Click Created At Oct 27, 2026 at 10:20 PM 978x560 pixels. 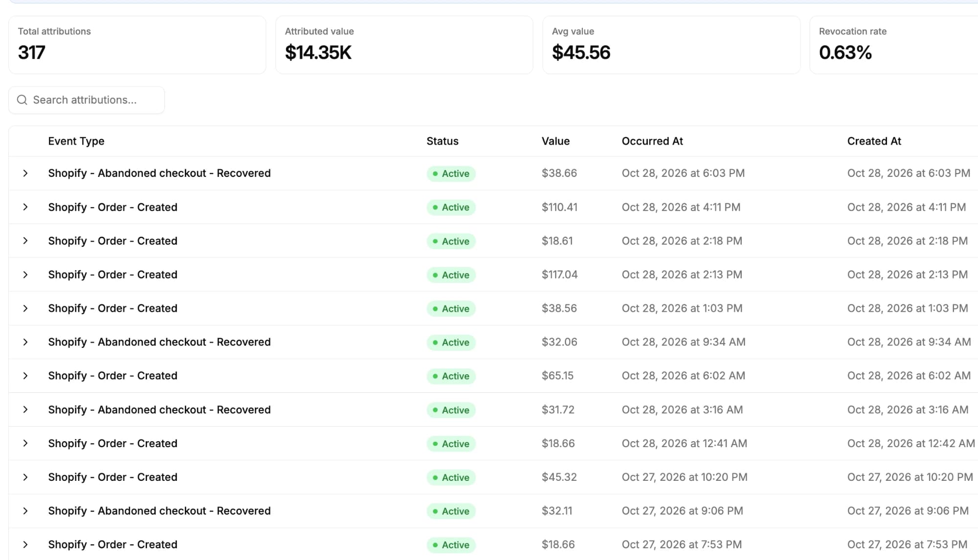tap(910, 477)
